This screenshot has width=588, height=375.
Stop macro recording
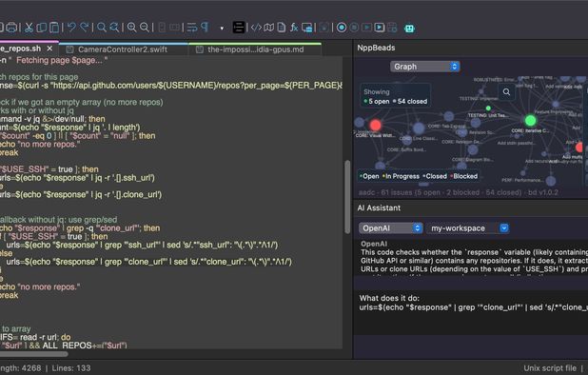[354, 28]
